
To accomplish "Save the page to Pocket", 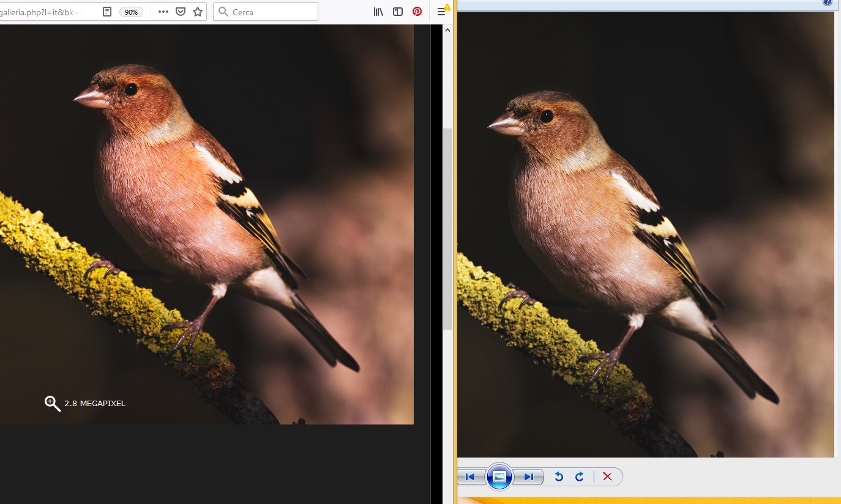I will coord(181,12).
